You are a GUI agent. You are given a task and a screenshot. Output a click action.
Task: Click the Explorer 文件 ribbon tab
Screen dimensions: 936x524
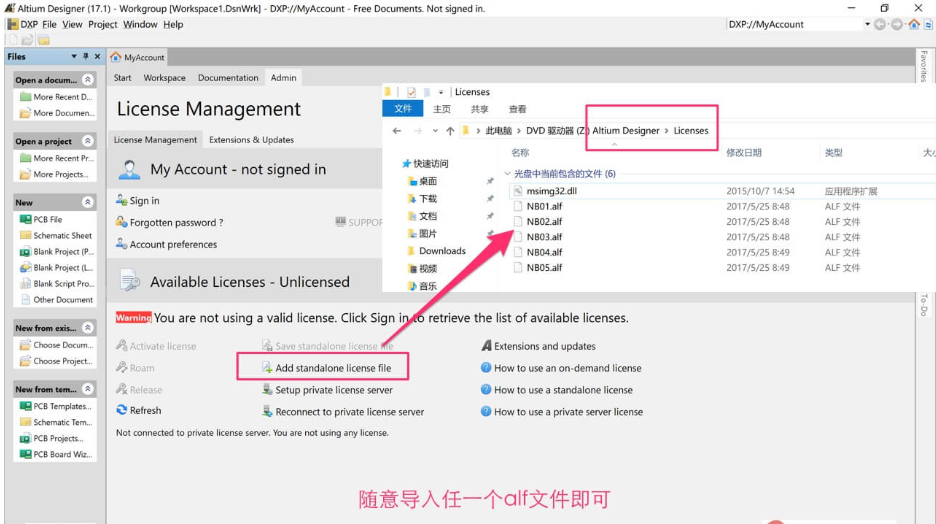coord(403,109)
